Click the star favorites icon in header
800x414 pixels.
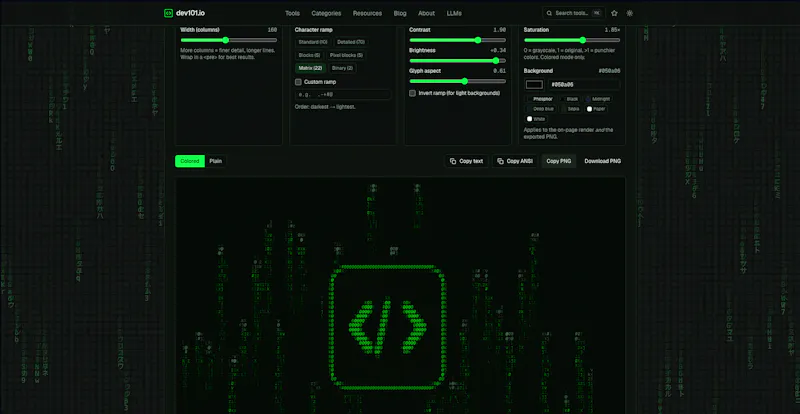coord(614,13)
